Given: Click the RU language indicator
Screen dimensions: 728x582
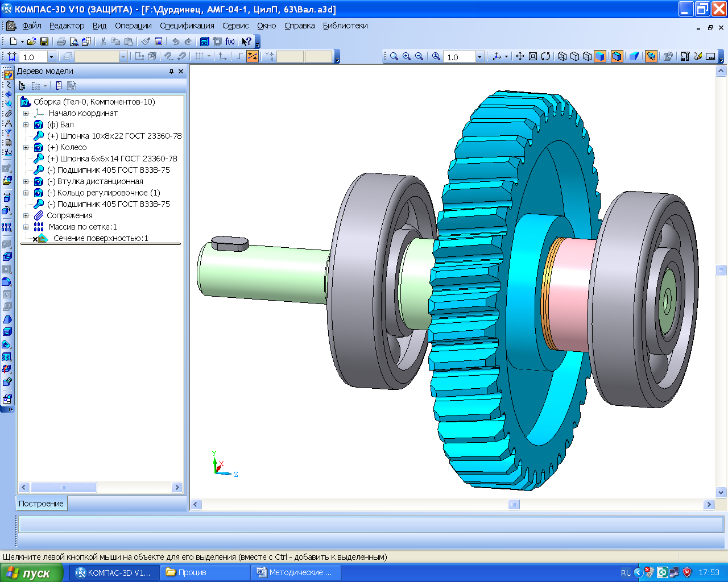Looking at the screenshot, I should point(626,573).
